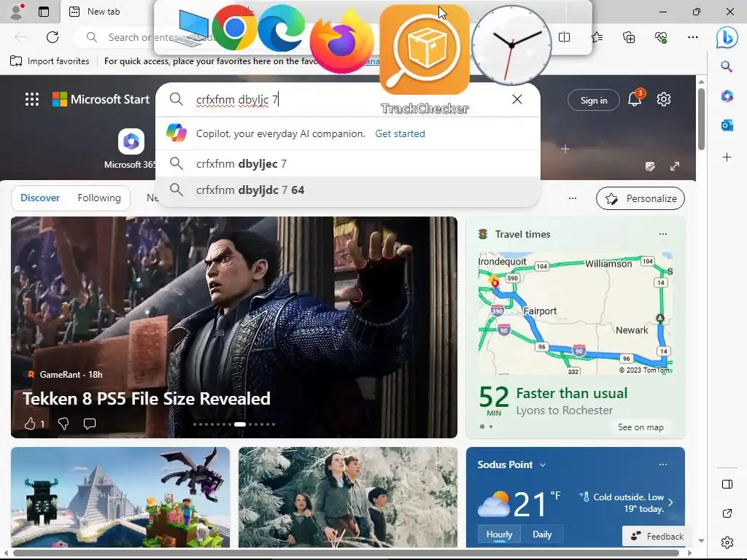Clear the search box with X
Screen dimensions: 747x560
tap(517, 99)
